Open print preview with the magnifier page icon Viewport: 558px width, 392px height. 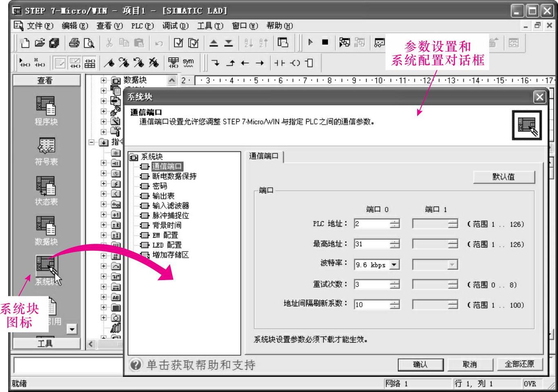coord(89,43)
